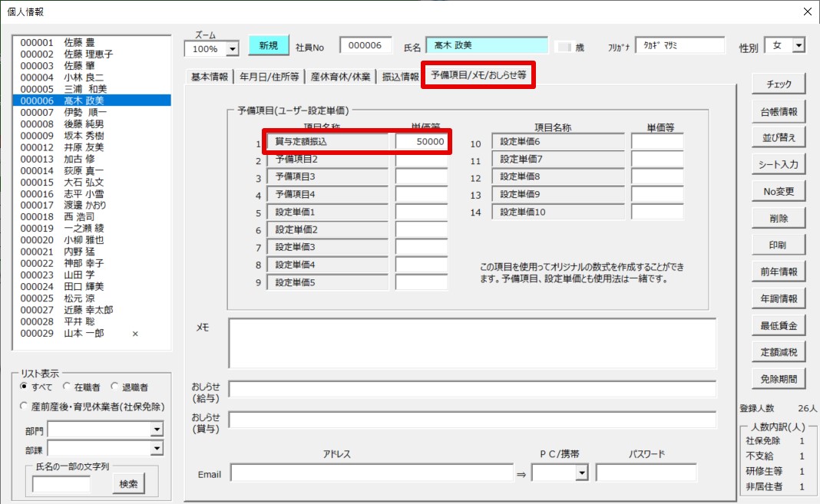
Task: Switch to the 産休育休/休業 tab
Action: (x=340, y=77)
